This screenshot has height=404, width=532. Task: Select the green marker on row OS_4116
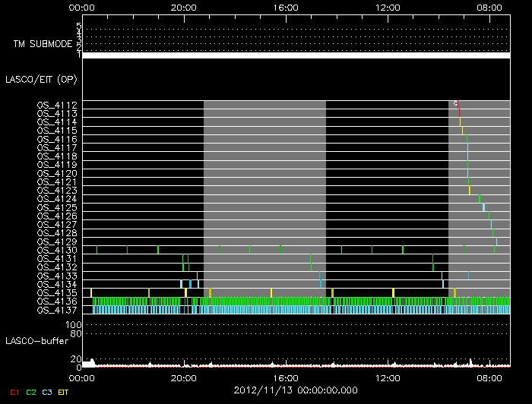467,139
